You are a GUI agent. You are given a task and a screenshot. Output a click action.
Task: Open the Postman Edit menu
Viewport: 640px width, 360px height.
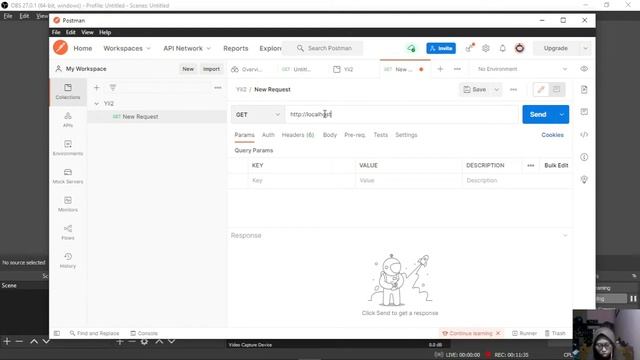point(71,32)
